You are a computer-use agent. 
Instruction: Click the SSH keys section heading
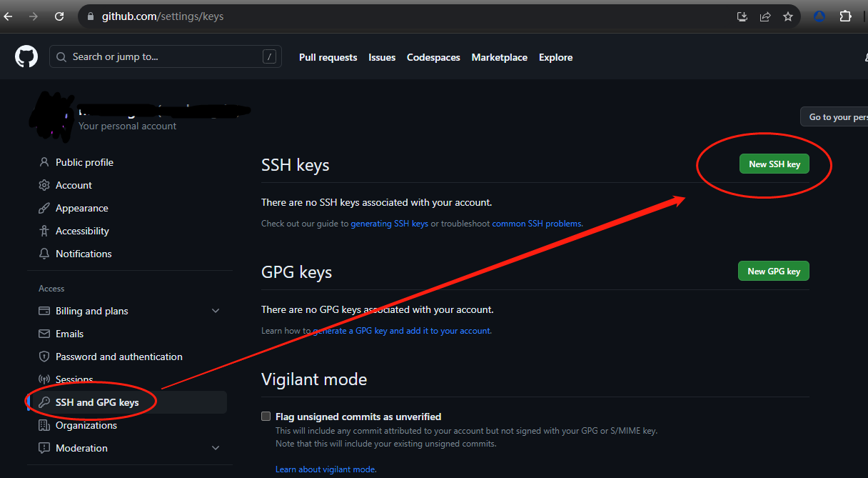tap(296, 165)
